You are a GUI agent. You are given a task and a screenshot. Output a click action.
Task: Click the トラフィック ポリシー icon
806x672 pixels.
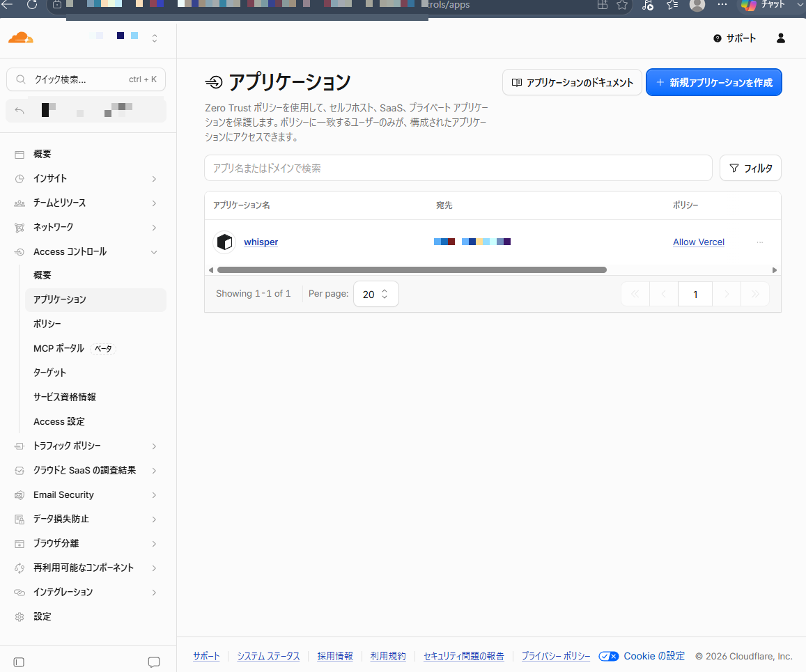[20, 446]
